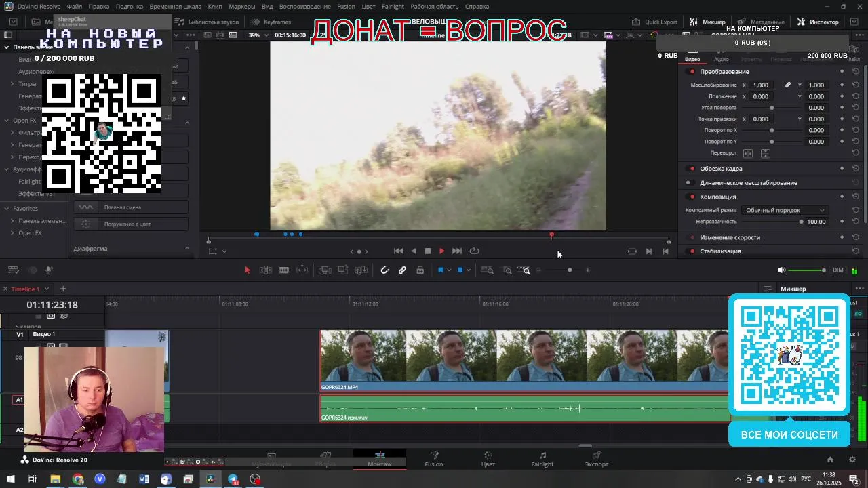
Task: Click the Положение Y value field
Action: pyautogui.click(x=816, y=97)
